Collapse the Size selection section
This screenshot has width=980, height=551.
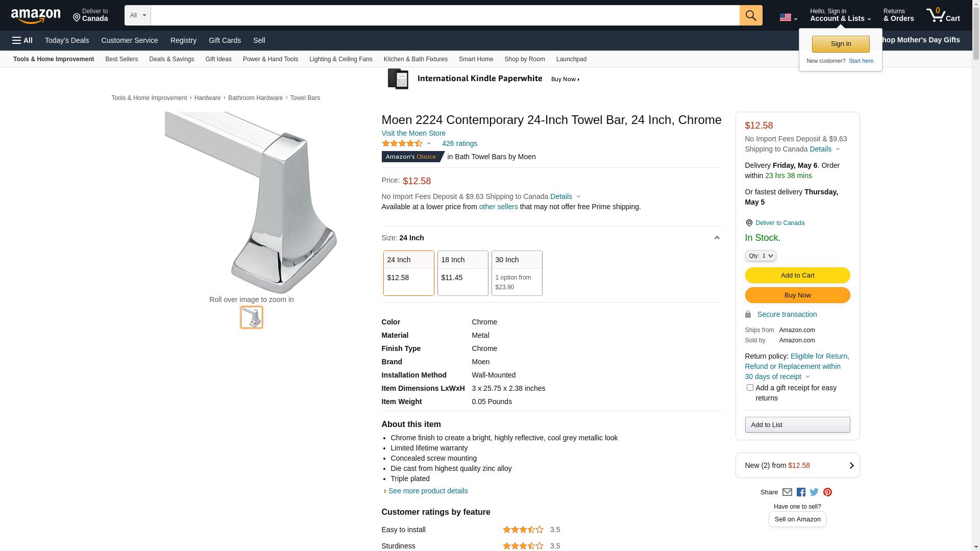717,238
